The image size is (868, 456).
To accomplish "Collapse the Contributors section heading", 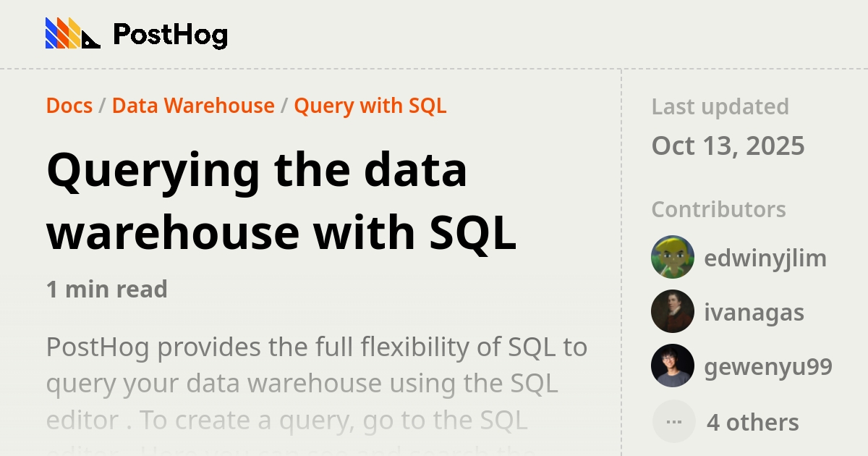I will coord(718,209).
